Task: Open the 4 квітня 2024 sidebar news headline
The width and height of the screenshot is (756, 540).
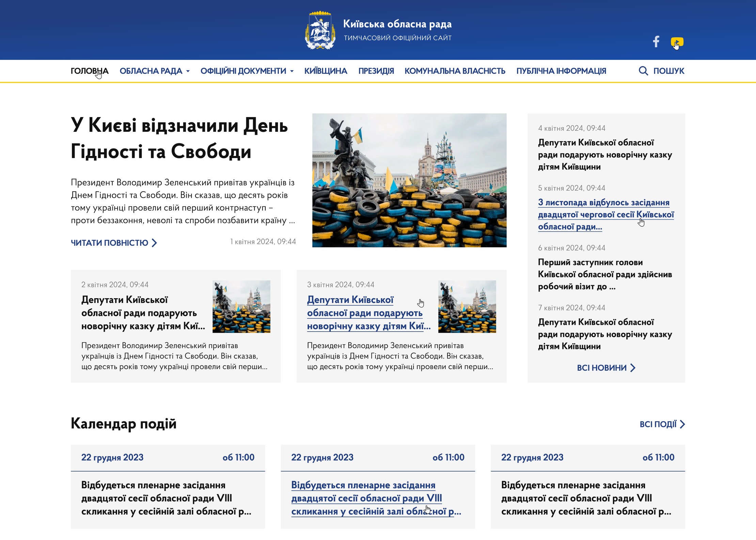Action: [605, 155]
